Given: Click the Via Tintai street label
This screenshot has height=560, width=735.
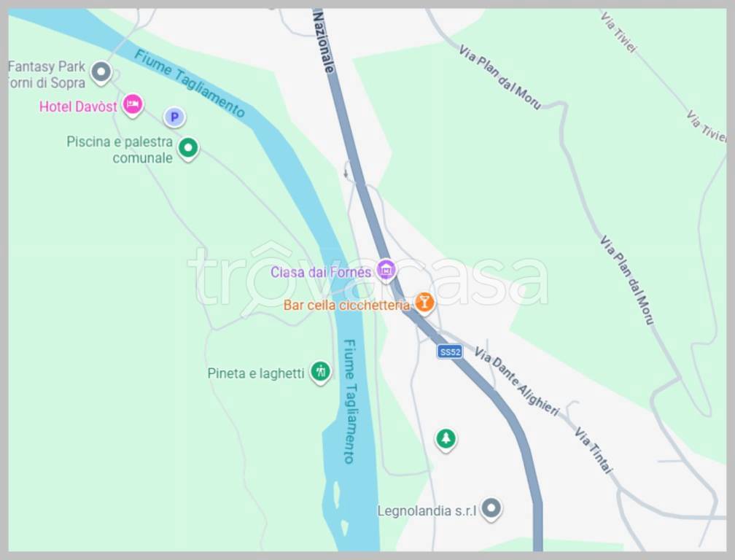Looking at the screenshot, I should (x=594, y=450).
